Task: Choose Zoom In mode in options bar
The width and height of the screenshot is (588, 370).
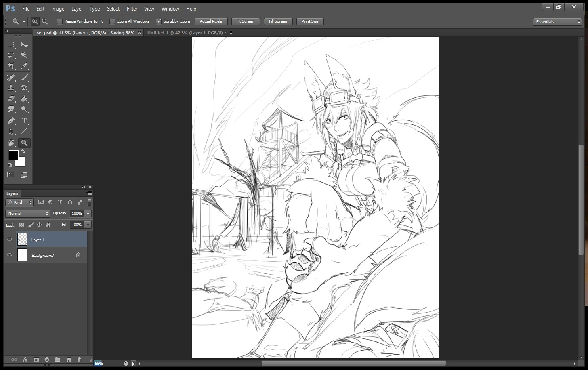Action: point(35,21)
